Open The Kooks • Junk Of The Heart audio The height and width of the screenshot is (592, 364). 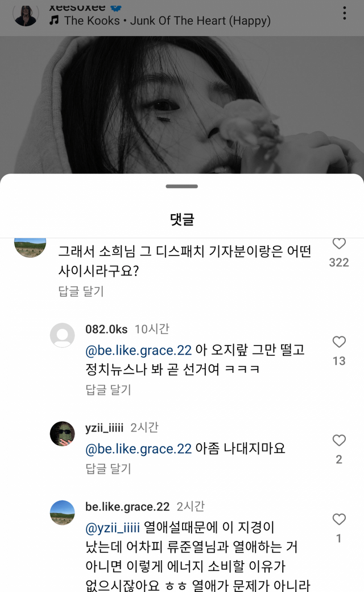[x=167, y=20]
